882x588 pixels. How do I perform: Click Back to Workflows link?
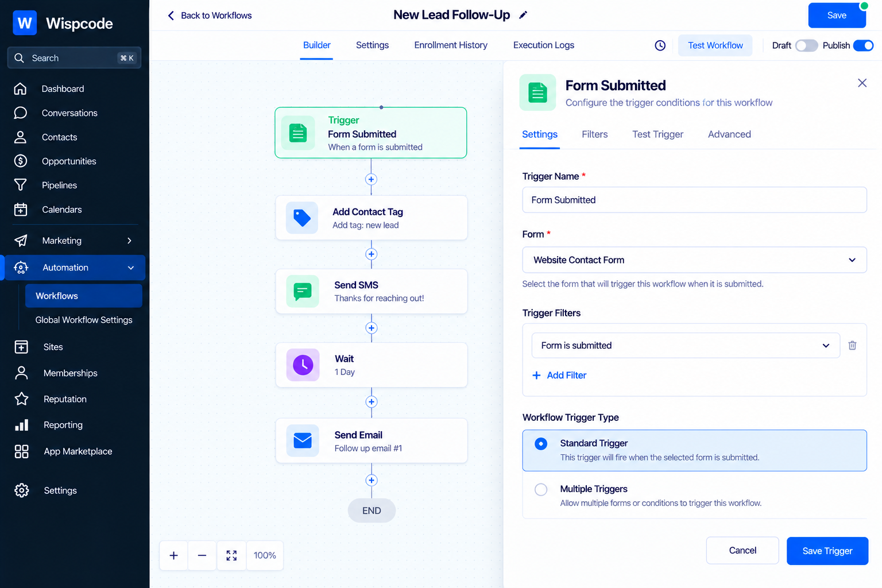(210, 16)
